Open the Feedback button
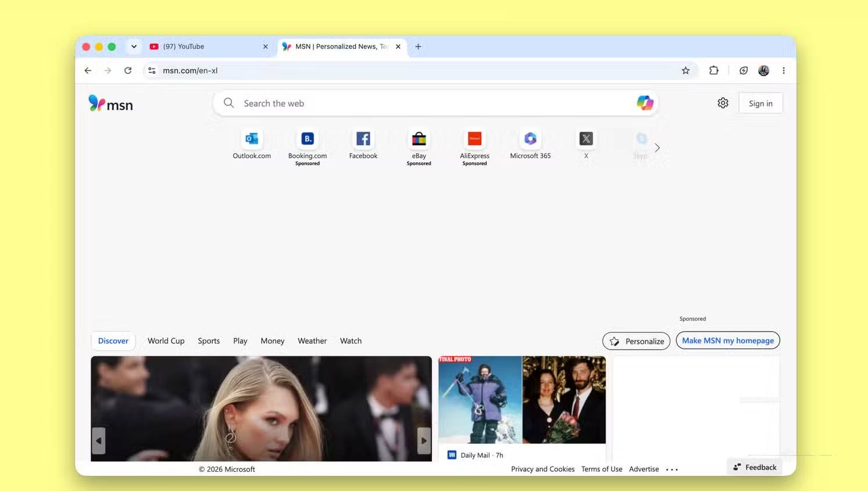This screenshot has height=491, width=868. tap(755, 467)
